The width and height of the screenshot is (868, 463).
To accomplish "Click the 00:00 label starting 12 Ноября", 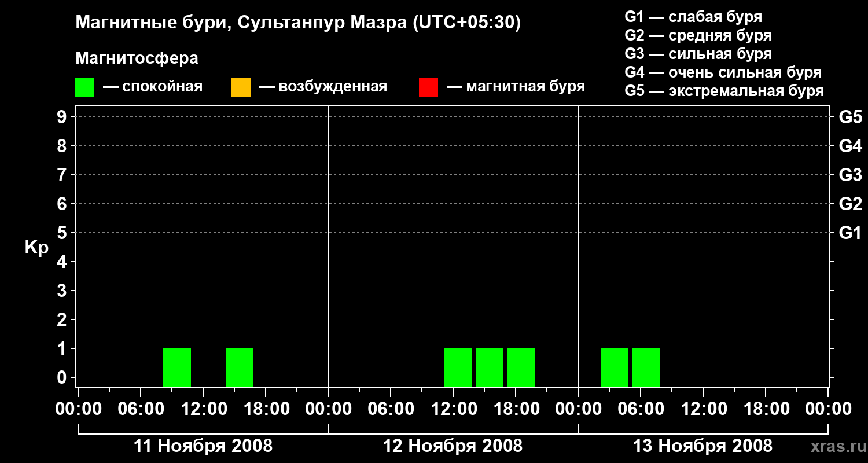I will (x=328, y=409).
